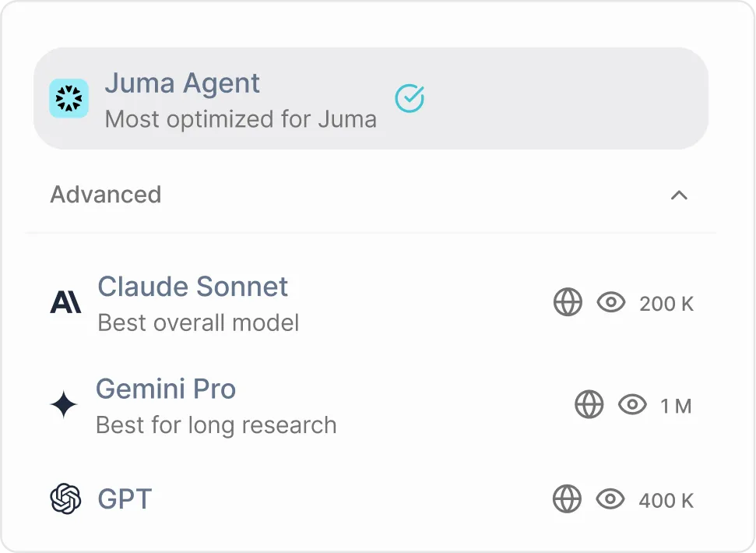Toggle the eye icon on Gemini Pro row
This screenshot has width=756, height=553.
pos(633,404)
